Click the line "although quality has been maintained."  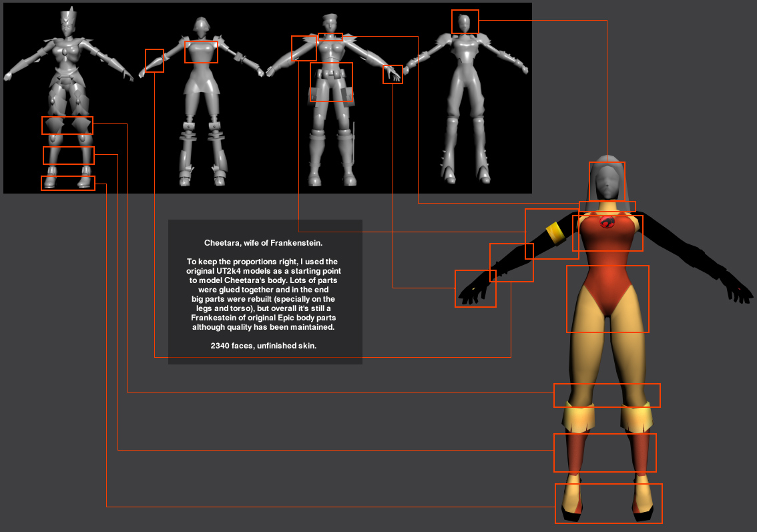pyautogui.click(x=263, y=327)
